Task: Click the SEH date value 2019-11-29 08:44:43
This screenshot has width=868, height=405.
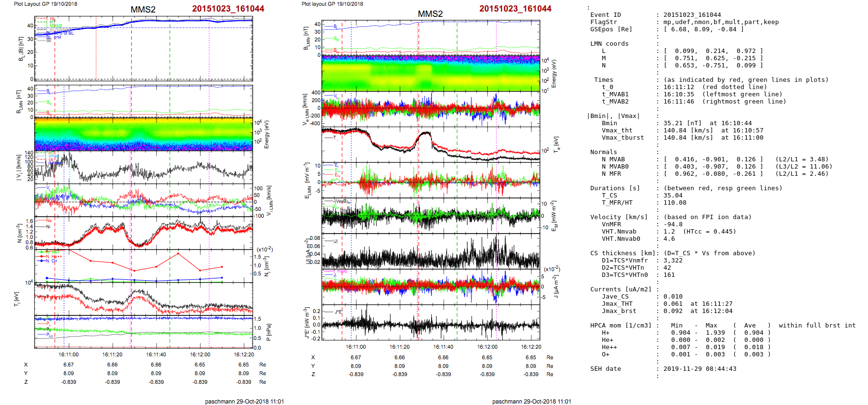Action: point(700,369)
